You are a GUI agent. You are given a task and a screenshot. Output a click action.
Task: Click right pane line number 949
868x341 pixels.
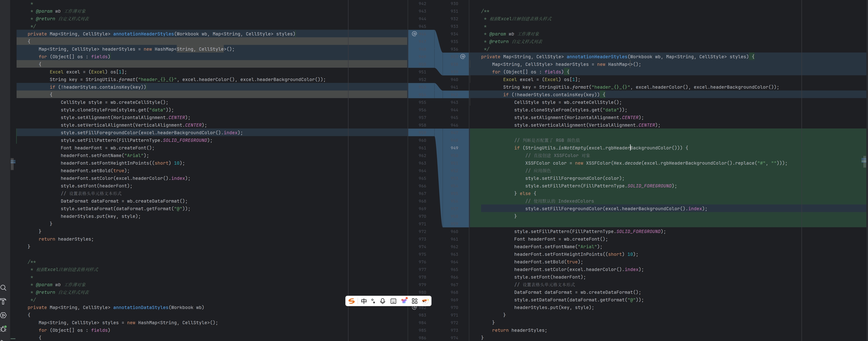tap(454, 148)
